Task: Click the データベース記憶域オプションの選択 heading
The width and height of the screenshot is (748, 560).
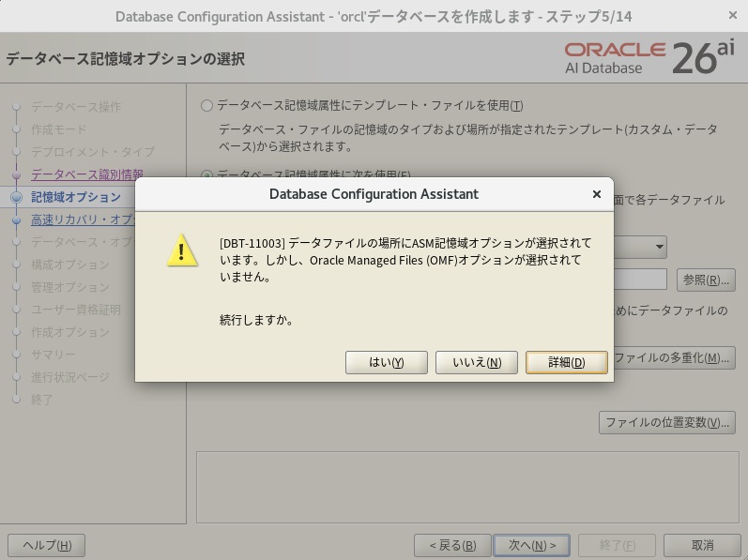Action: [x=126, y=58]
